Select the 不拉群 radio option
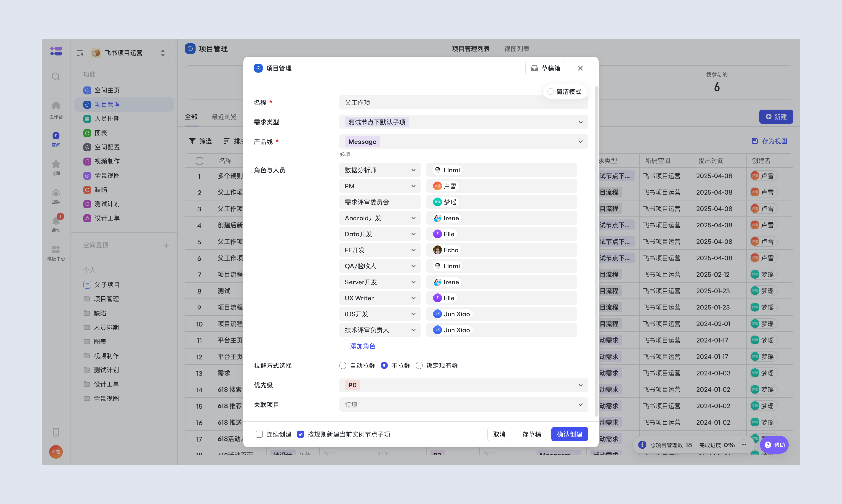The image size is (842, 504). (384, 365)
